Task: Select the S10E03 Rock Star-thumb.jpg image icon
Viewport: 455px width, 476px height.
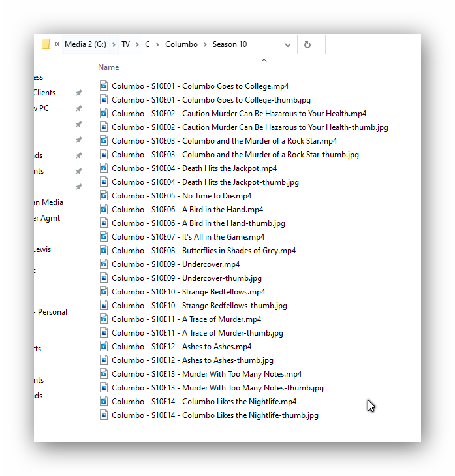Action: tap(104, 154)
